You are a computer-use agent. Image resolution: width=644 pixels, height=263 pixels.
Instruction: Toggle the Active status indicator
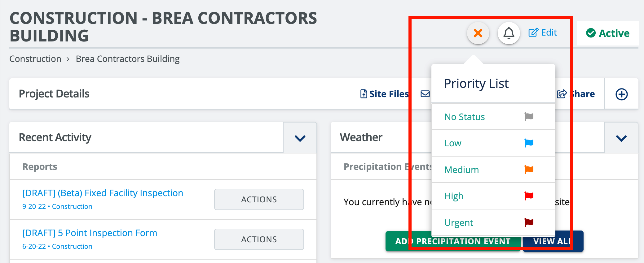(608, 33)
